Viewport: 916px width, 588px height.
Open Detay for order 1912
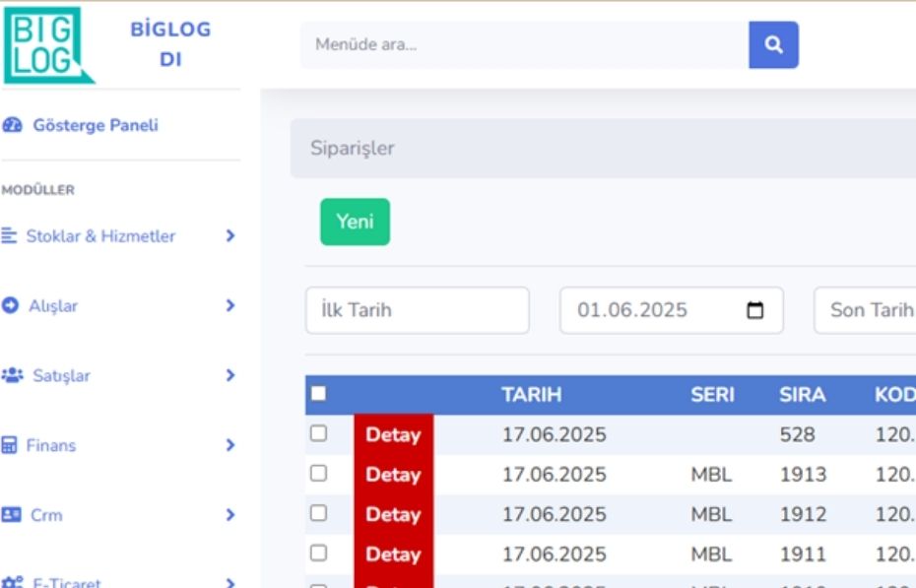click(x=393, y=514)
